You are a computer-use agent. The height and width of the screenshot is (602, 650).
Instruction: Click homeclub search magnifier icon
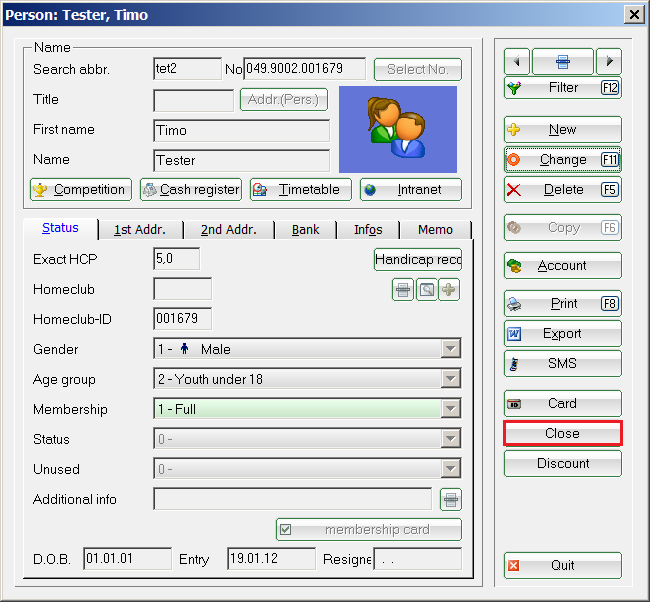pos(427,289)
